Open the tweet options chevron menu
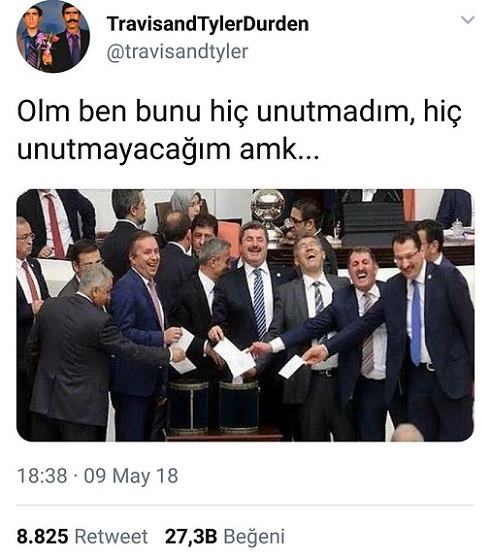 tap(467, 20)
